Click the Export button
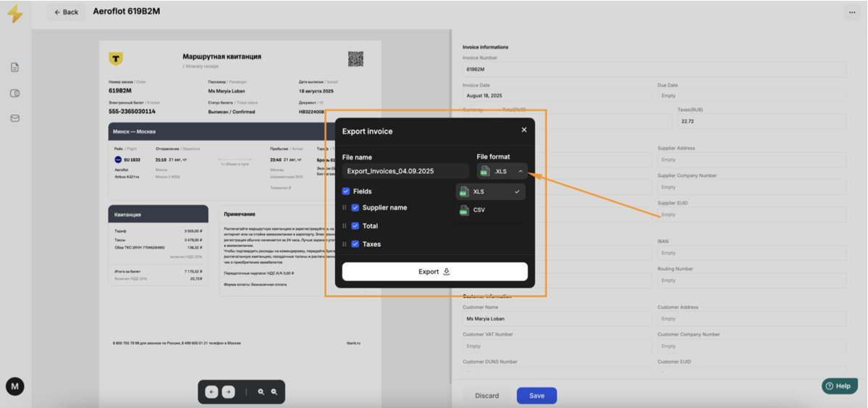868x408 pixels. (434, 272)
